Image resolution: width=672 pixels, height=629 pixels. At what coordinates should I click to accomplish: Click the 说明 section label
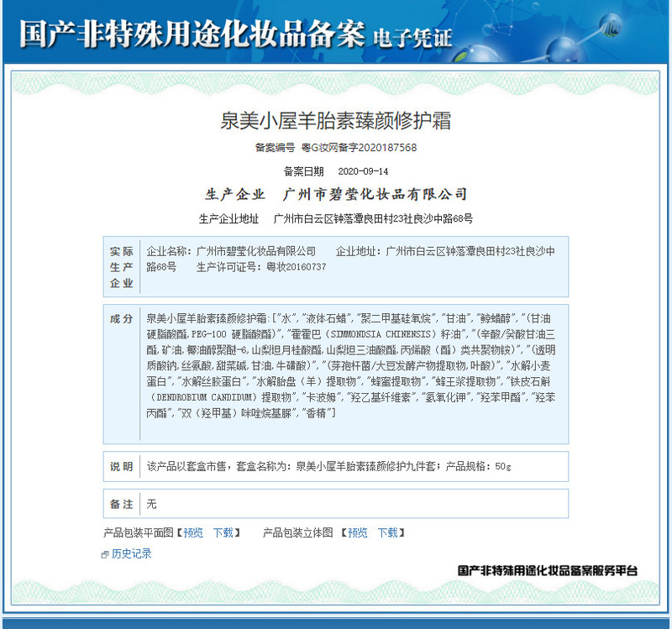pyautogui.click(x=121, y=466)
